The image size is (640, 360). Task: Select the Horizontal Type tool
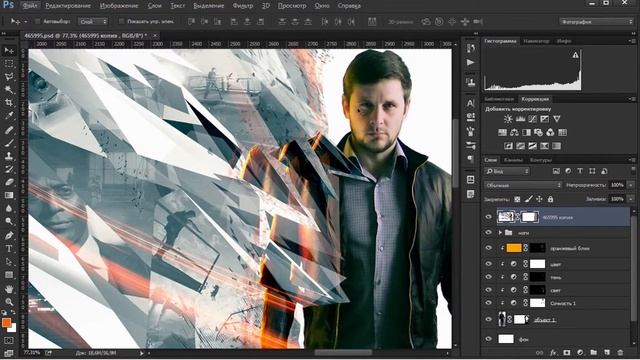tap(9, 249)
